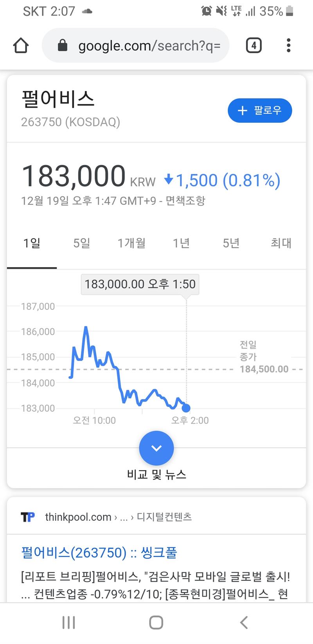
Task: Click the 팔로우 follow button
Action: pyautogui.click(x=260, y=110)
